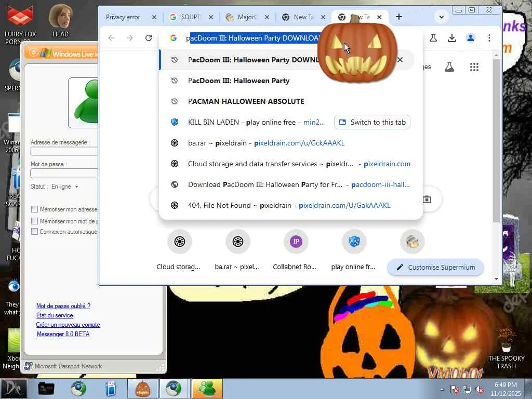Open the labs flask icon on New Tab page

point(449,67)
